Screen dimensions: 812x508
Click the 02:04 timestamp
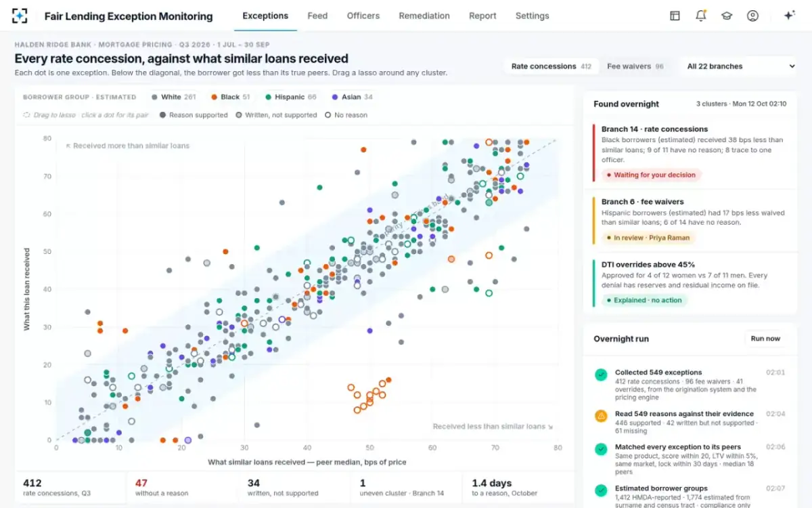[775, 414]
